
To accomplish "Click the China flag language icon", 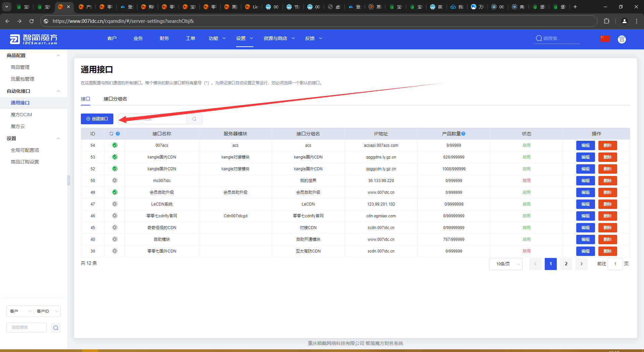I will [605, 39].
